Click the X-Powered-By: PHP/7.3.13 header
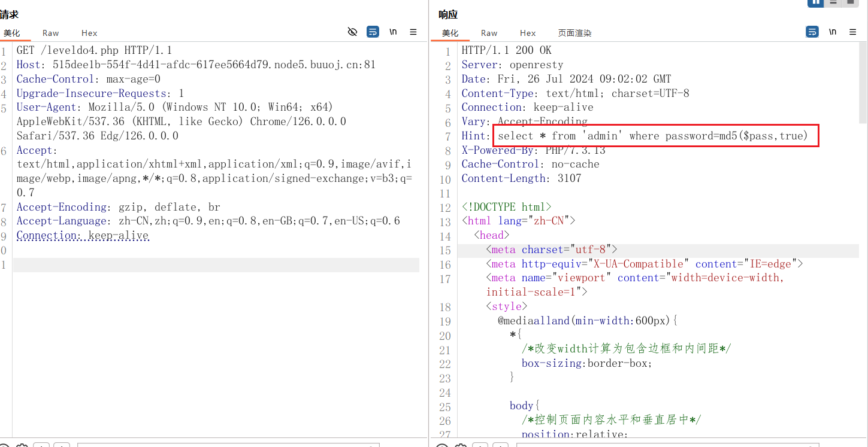The image size is (868, 447). point(533,150)
